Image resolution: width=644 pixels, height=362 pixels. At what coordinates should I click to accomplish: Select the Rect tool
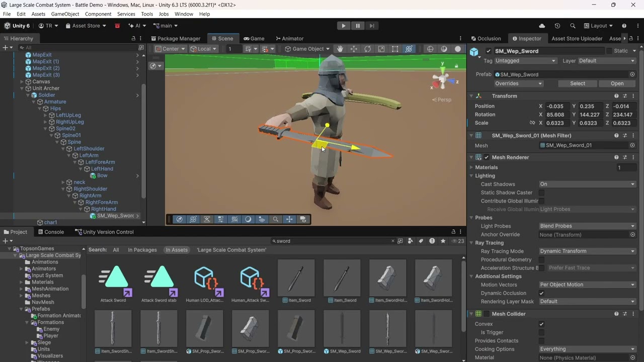(x=395, y=49)
